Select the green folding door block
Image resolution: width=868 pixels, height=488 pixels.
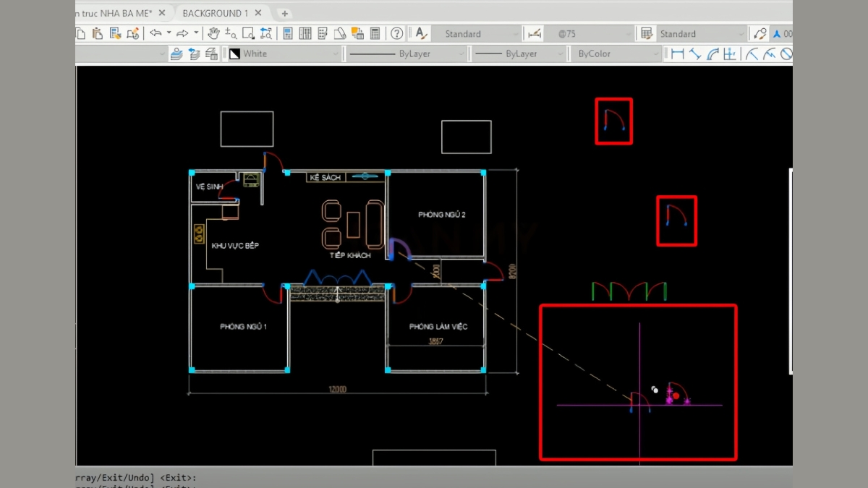(x=629, y=291)
